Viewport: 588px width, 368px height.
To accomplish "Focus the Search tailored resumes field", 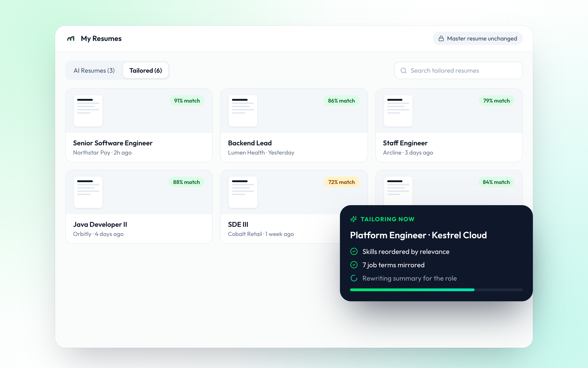I will pyautogui.click(x=458, y=71).
